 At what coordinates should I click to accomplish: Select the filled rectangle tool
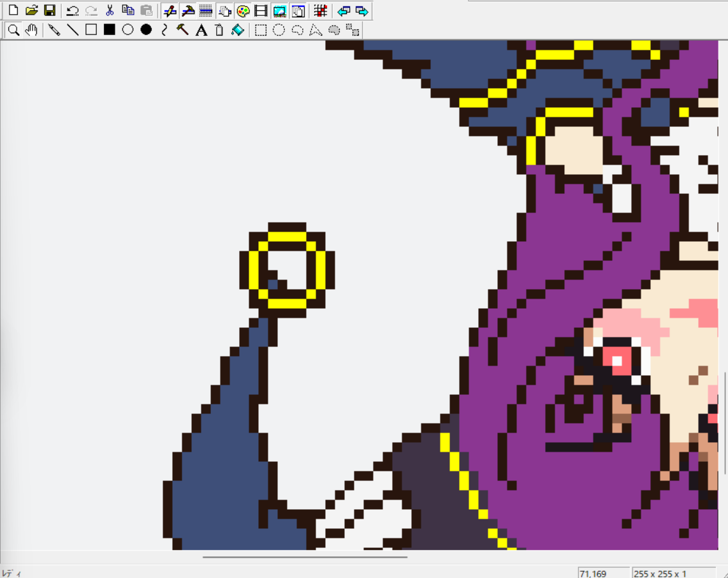109,30
